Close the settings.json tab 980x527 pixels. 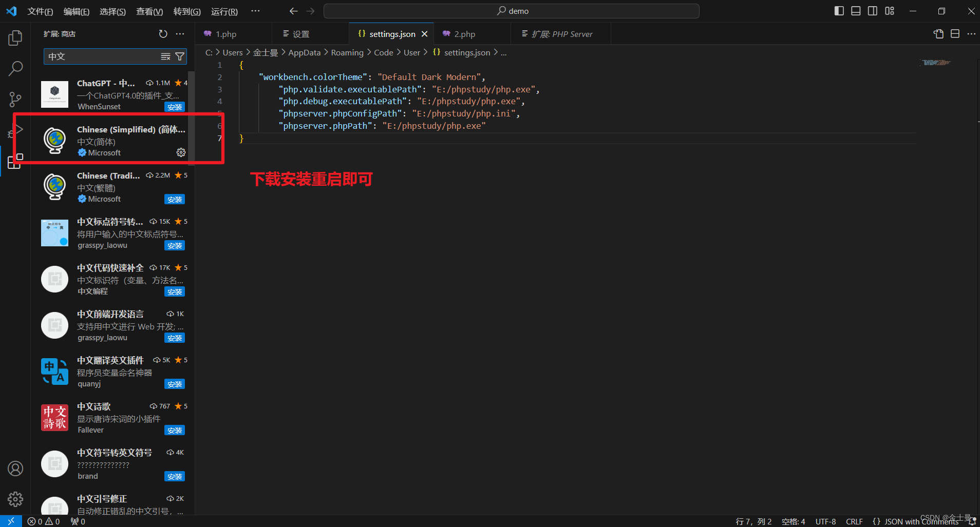pos(424,34)
